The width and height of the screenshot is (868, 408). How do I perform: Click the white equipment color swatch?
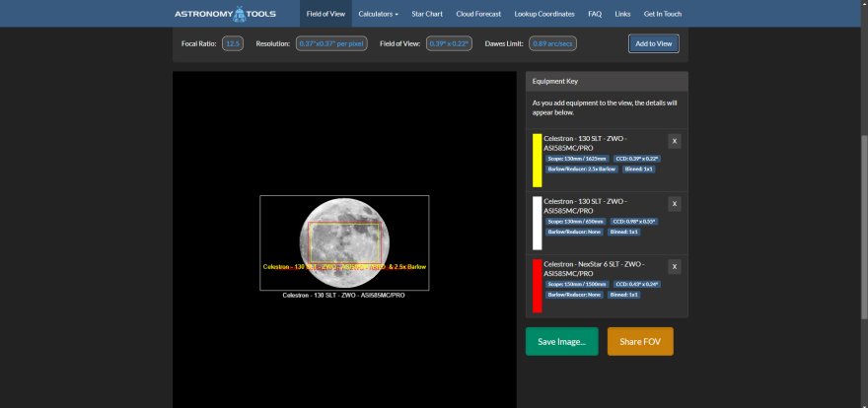point(537,222)
